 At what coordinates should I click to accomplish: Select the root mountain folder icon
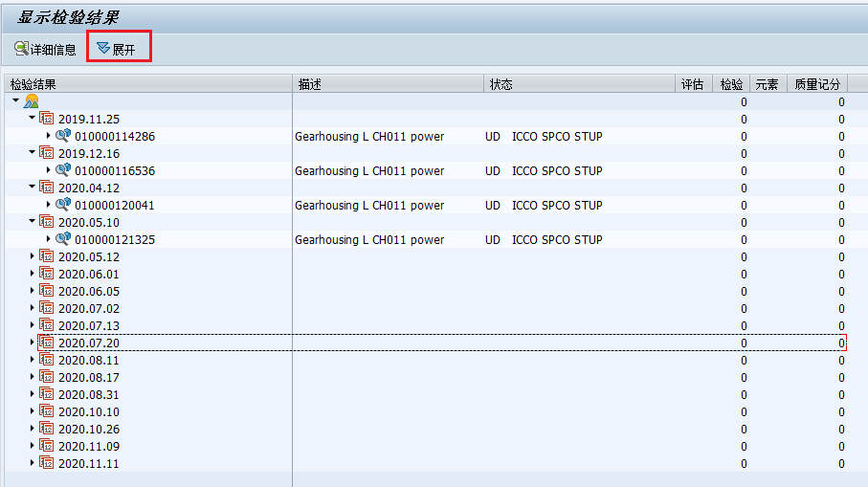pos(32,101)
